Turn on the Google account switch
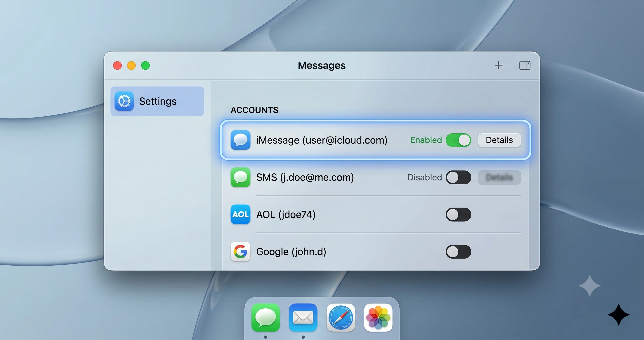 tap(459, 252)
